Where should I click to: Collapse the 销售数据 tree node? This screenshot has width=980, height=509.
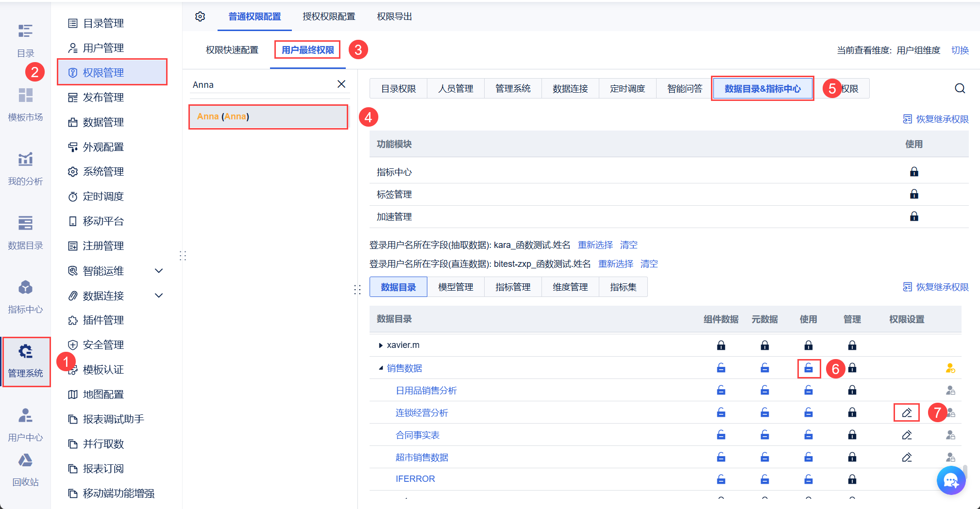pos(382,368)
